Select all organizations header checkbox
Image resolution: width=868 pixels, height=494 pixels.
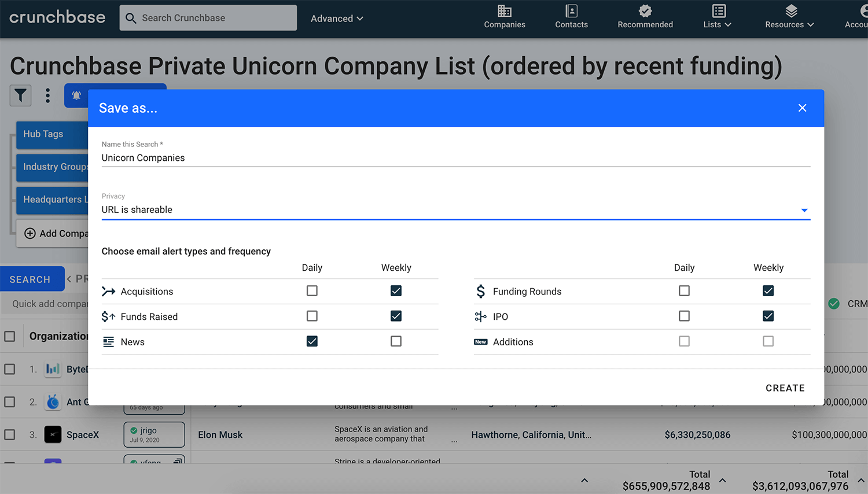pos(10,336)
